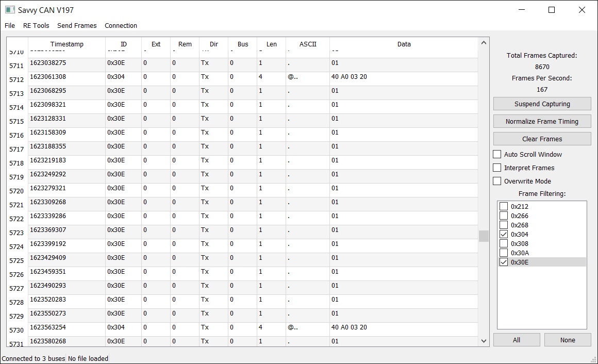This screenshot has width=598, height=364.
Task: Click the Savvy CAN app icon in title bar
Action: click(x=10, y=10)
